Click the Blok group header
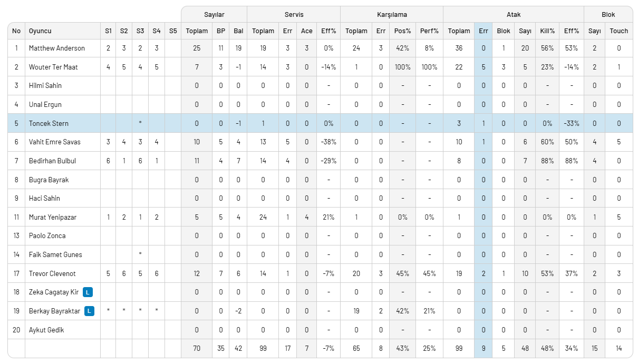The width and height of the screenshot is (638, 364). pyautogui.click(x=608, y=15)
